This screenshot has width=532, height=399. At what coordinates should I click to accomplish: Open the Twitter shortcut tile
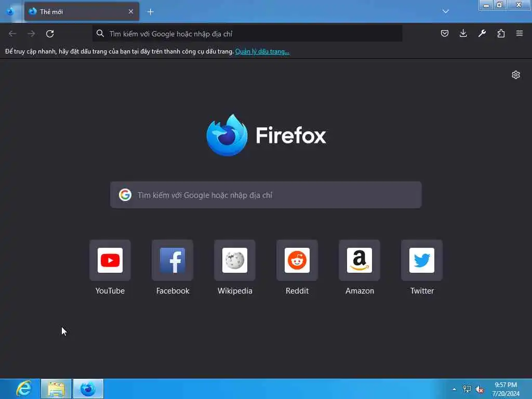[422, 260]
